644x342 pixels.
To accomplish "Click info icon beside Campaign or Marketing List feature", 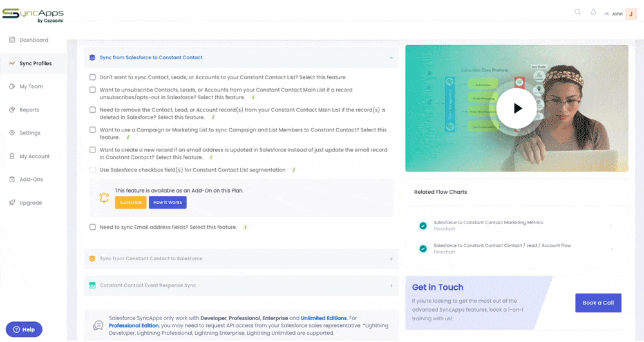I will pyautogui.click(x=128, y=138).
